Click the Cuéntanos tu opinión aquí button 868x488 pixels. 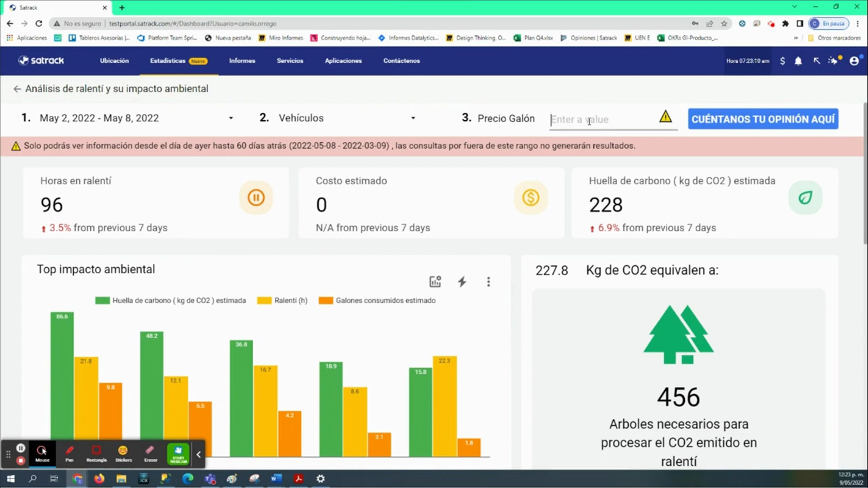point(763,119)
